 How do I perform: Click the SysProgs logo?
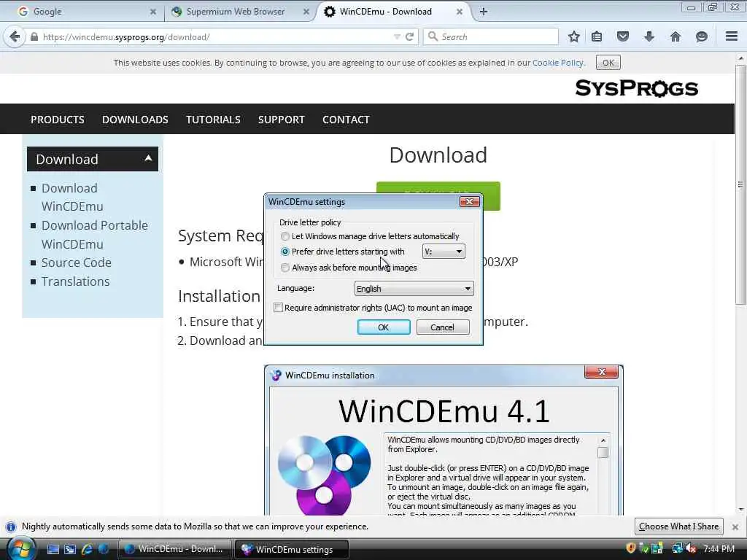click(637, 88)
